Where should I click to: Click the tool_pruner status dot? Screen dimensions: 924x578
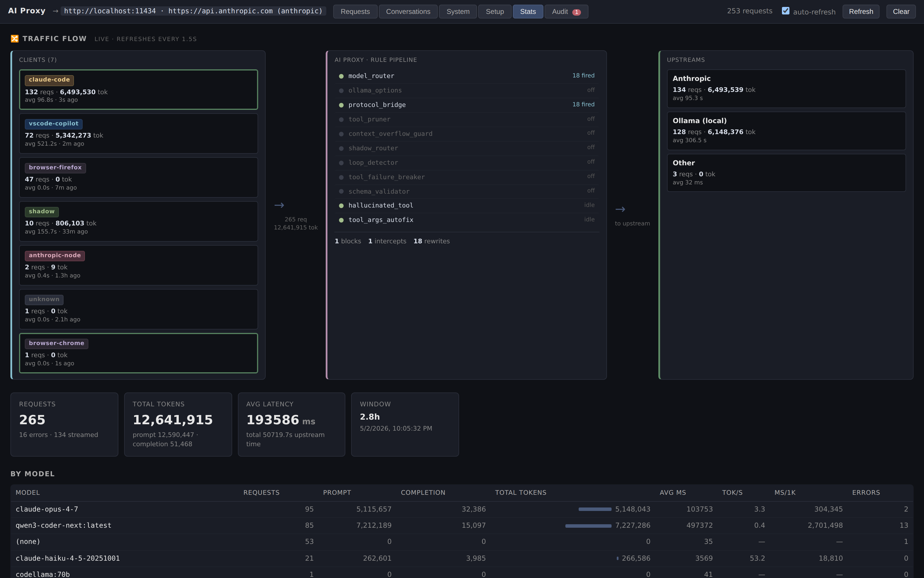(x=341, y=120)
